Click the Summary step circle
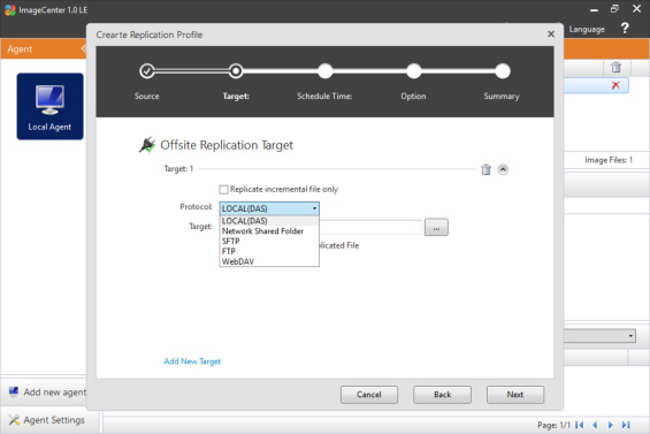Image resolution: width=650 pixels, height=434 pixels. click(502, 71)
